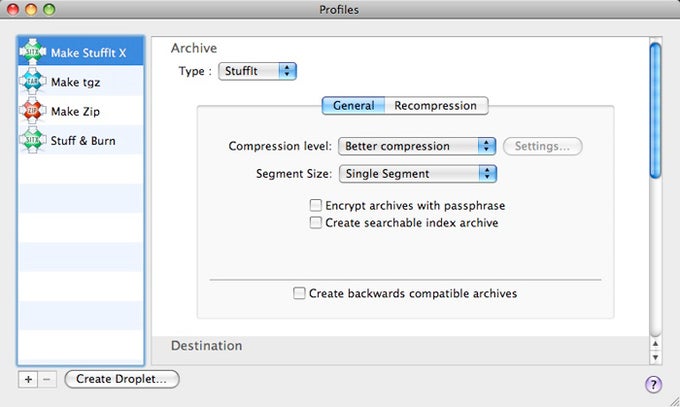Switch to the Recompression tab
The height and width of the screenshot is (407, 680).
tap(436, 105)
